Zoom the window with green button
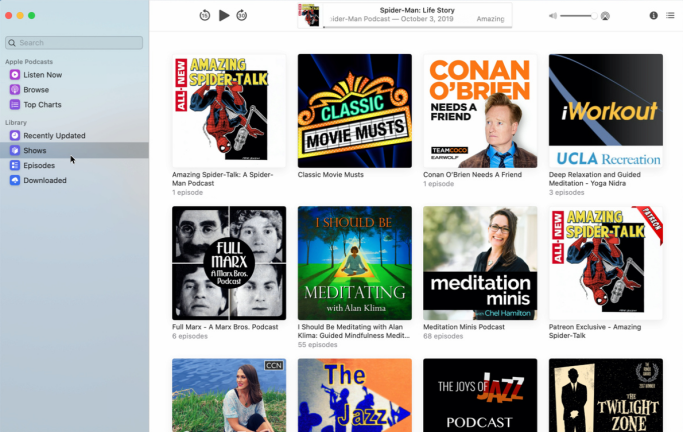The image size is (683, 432). pos(31,16)
